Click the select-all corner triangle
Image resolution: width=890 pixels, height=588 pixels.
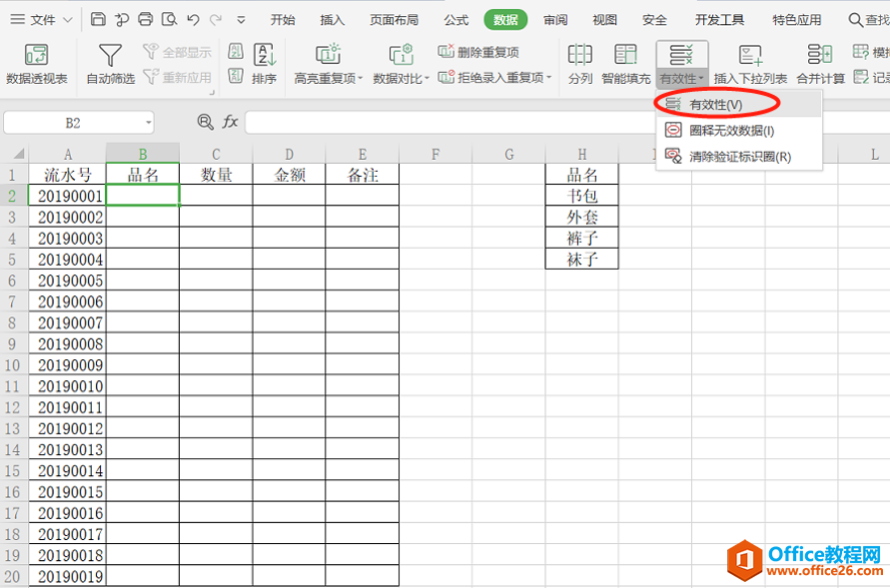pos(19,154)
